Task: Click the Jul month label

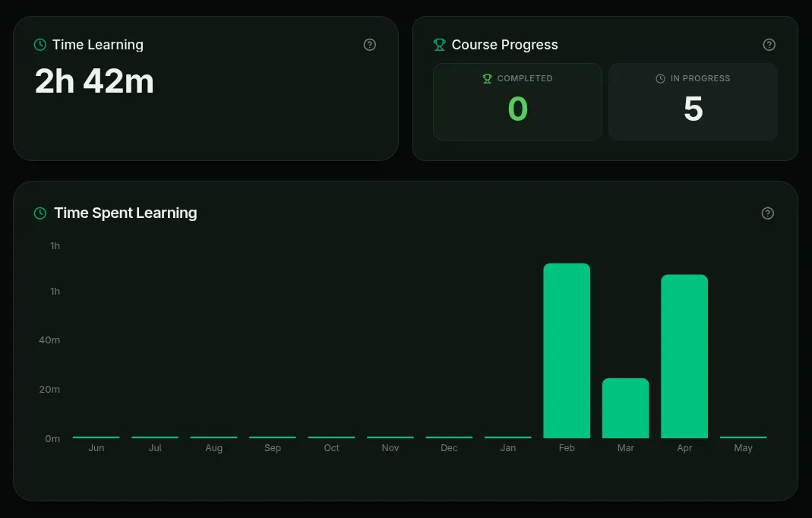Action: (155, 447)
